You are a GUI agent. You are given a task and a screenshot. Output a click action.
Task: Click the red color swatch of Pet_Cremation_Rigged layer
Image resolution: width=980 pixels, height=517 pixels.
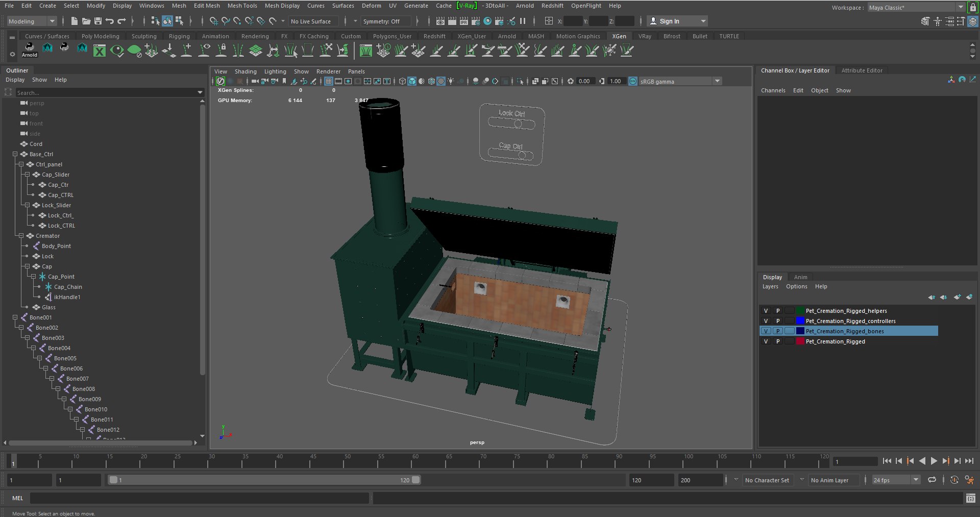coord(800,341)
